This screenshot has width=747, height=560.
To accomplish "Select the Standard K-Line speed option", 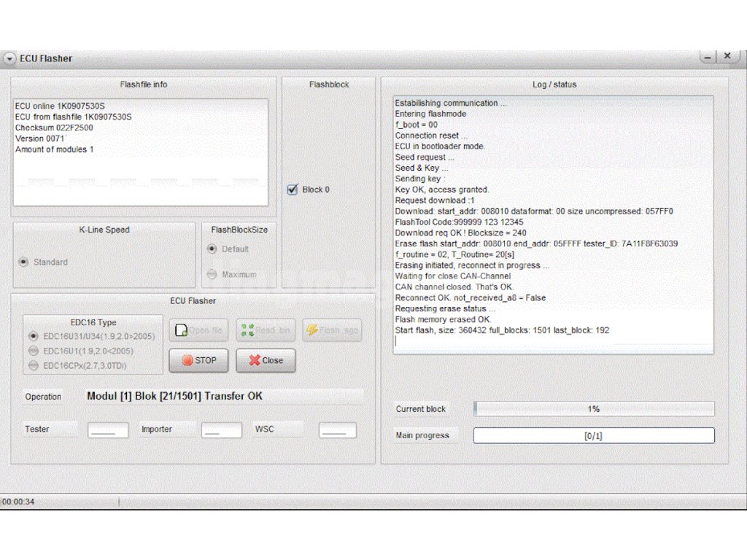I will 24,262.
